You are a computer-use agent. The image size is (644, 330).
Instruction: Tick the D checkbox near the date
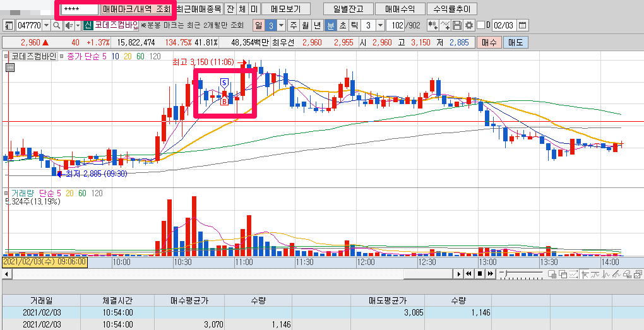481,25
